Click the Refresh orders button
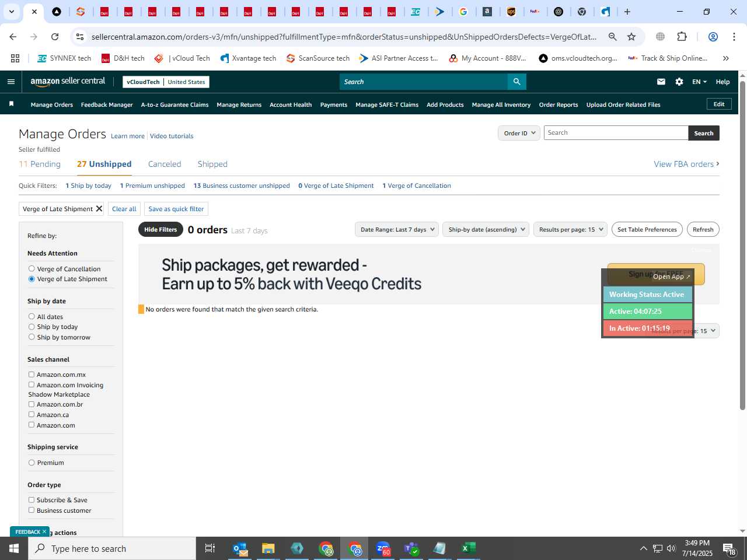 [x=703, y=229]
